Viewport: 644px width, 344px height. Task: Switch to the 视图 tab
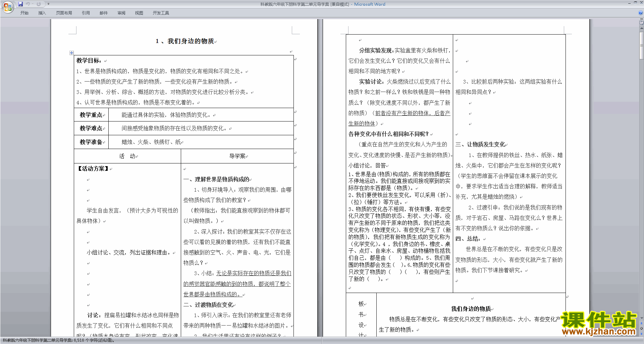139,13
